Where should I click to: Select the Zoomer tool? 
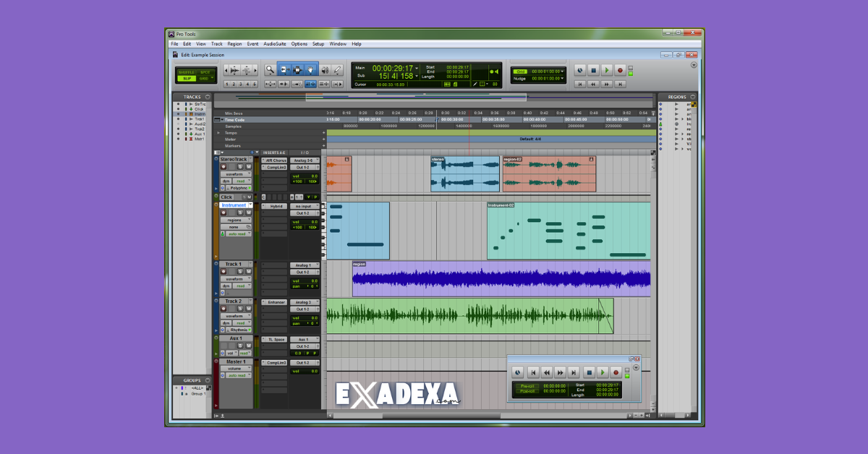tap(270, 69)
